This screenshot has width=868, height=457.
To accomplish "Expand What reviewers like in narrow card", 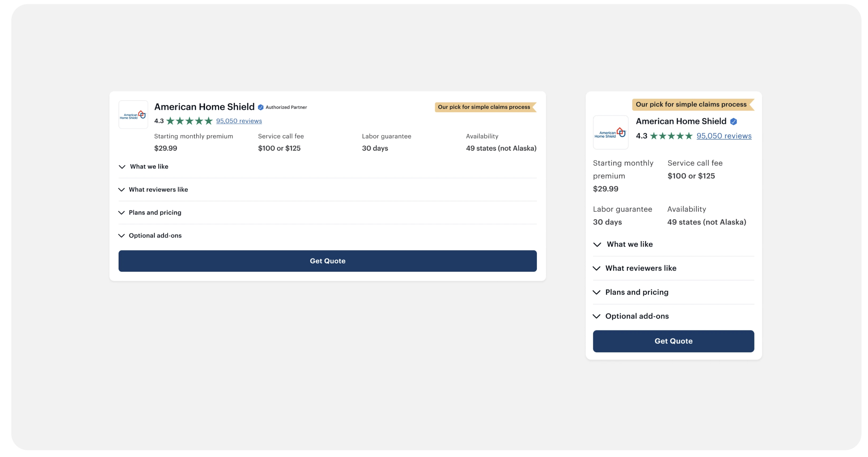I will (x=640, y=268).
